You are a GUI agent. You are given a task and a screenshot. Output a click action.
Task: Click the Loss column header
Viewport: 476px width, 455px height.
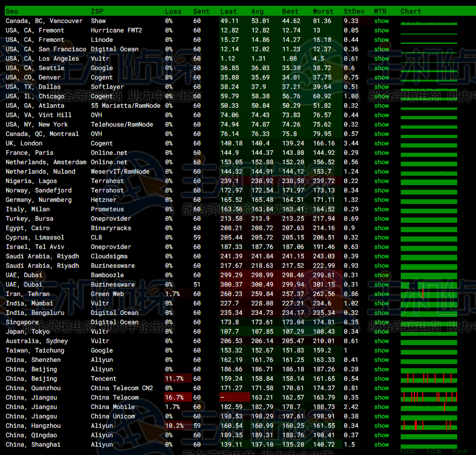173,11
